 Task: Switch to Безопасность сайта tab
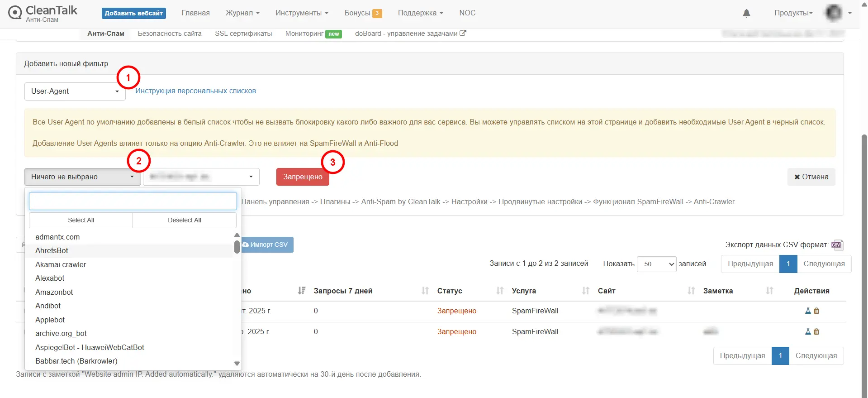click(170, 34)
